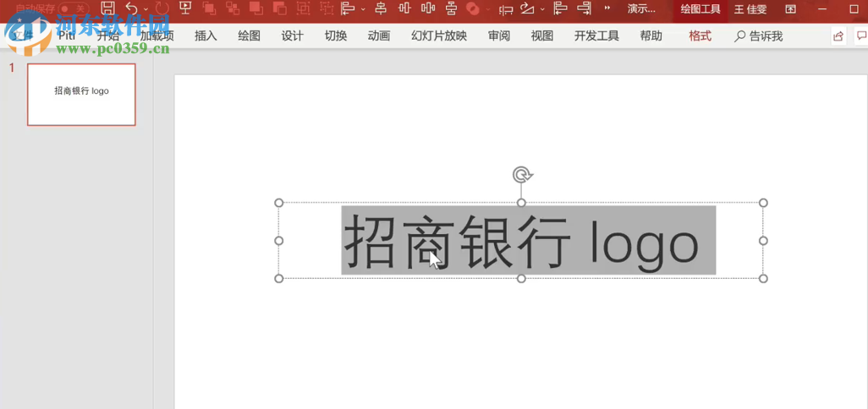The width and height of the screenshot is (868, 409).
Task: Toggle the AutoSave switch
Action: click(74, 8)
